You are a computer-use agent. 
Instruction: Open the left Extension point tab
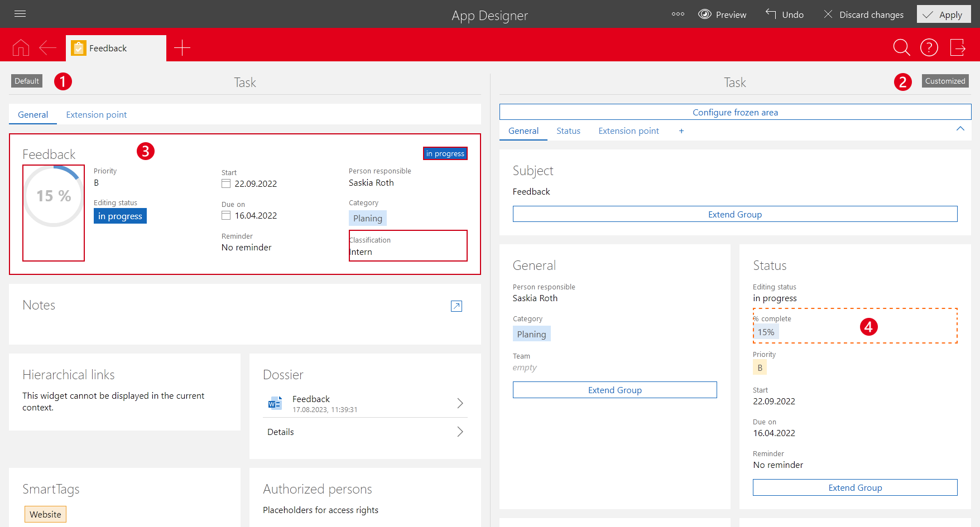(x=96, y=115)
